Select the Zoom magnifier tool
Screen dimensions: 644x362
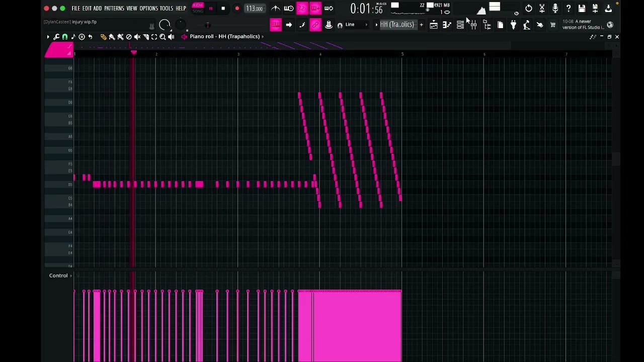click(163, 37)
